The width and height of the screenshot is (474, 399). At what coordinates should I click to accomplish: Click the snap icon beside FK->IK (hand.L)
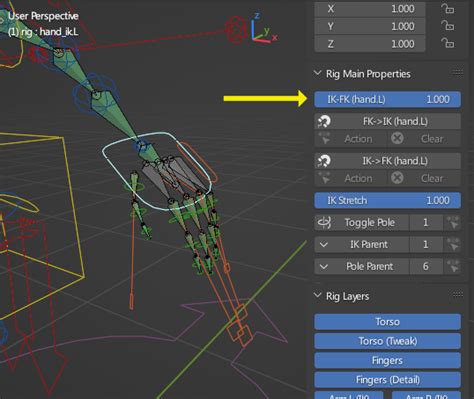(324, 121)
